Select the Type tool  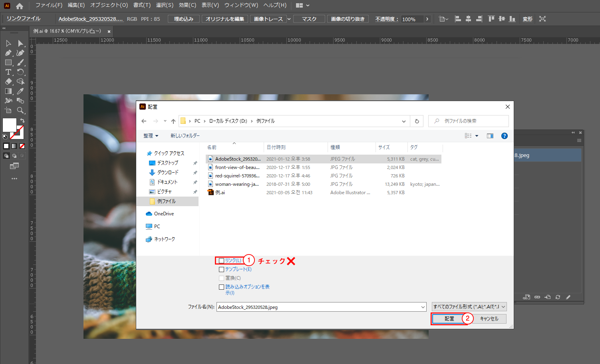tap(8, 72)
